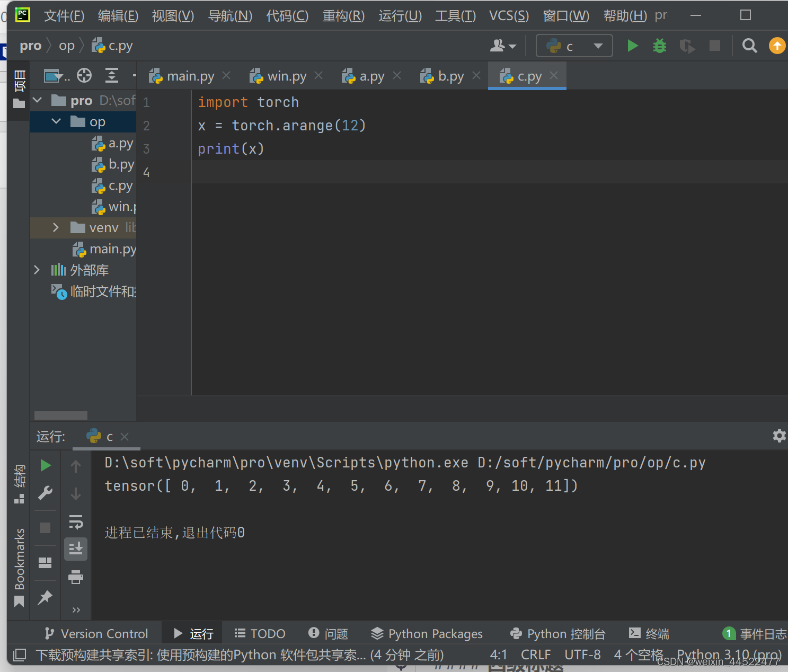Expand the 外部库 node
The image size is (788, 672).
pyautogui.click(x=37, y=270)
